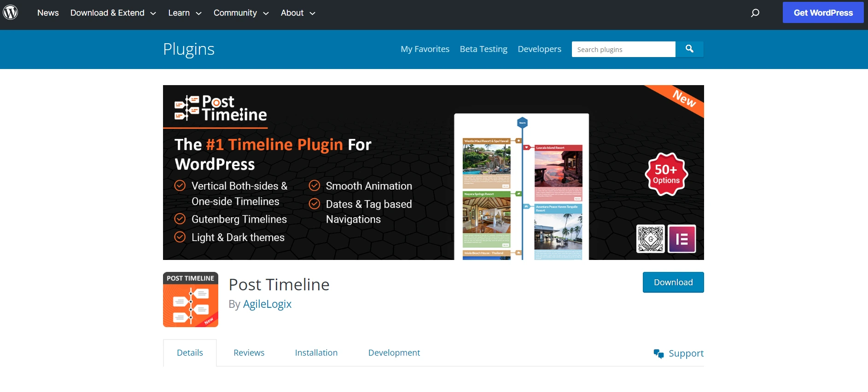
Task: Switch to the Reviews tab
Action: [249, 353]
